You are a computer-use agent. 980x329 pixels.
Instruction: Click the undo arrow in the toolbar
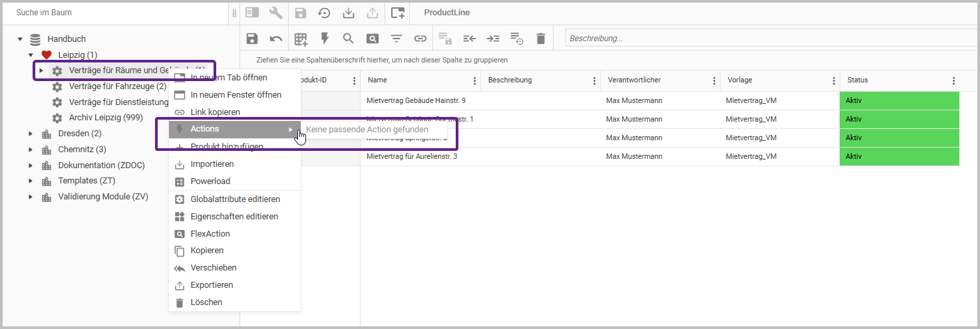point(276,39)
